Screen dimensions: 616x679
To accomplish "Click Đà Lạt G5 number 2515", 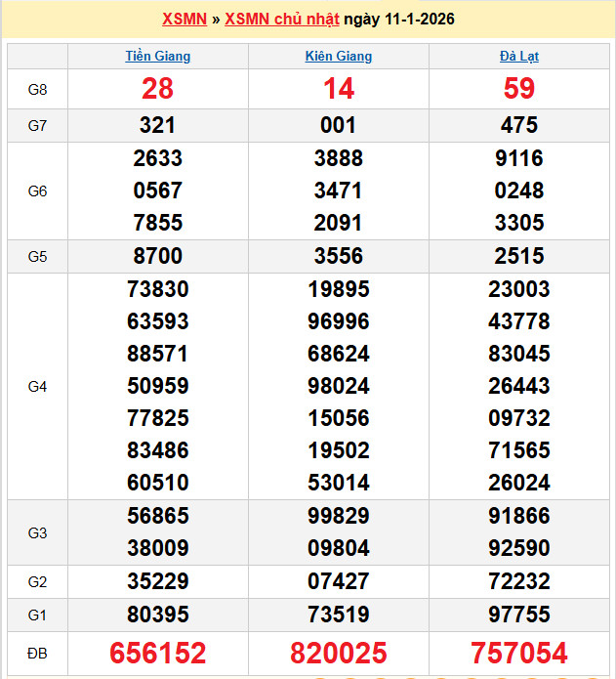I will point(519,257).
